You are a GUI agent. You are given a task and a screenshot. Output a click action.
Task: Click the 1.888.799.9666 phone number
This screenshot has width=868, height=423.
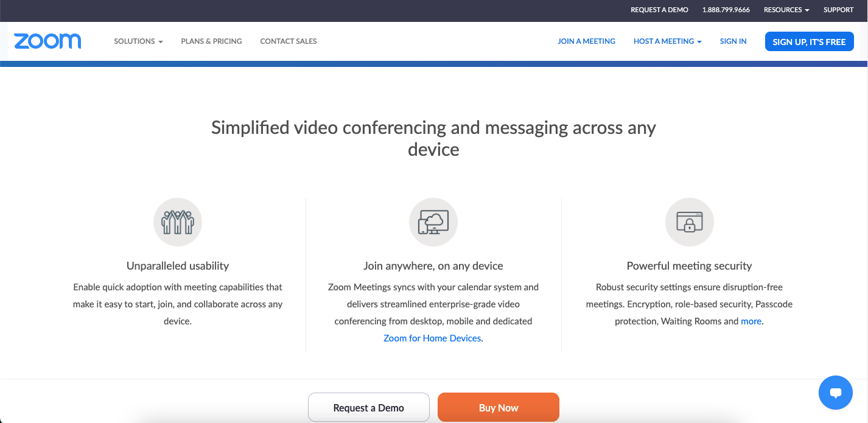click(x=726, y=10)
